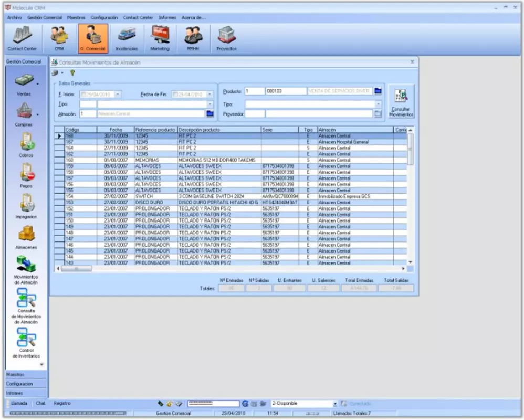This screenshot has height=420, width=524.
Task: Open the Marketing module
Action: pos(160,38)
